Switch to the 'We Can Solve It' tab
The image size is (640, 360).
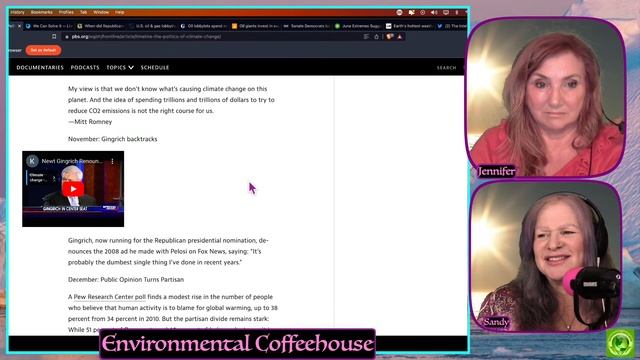pos(49,26)
